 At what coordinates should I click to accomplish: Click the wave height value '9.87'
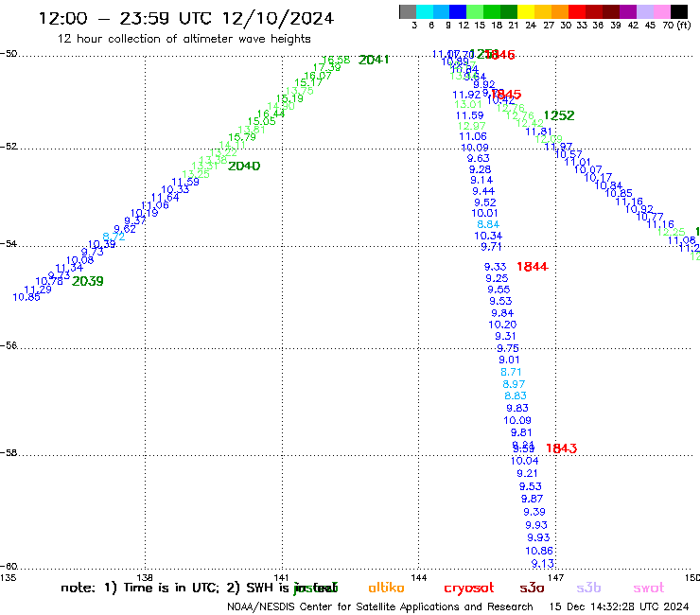pyautogui.click(x=532, y=499)
